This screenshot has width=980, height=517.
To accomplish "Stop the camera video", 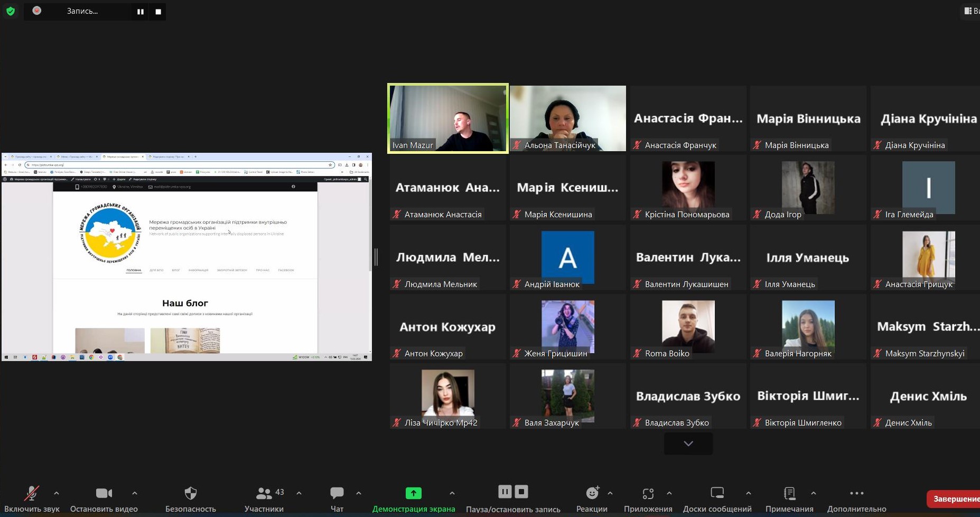I will click(104, 494).
